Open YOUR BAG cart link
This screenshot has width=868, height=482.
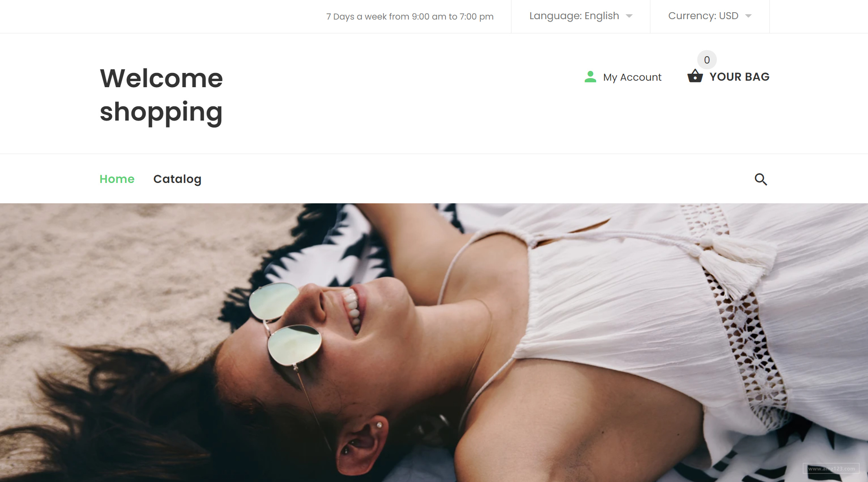[x=739, y=77]
